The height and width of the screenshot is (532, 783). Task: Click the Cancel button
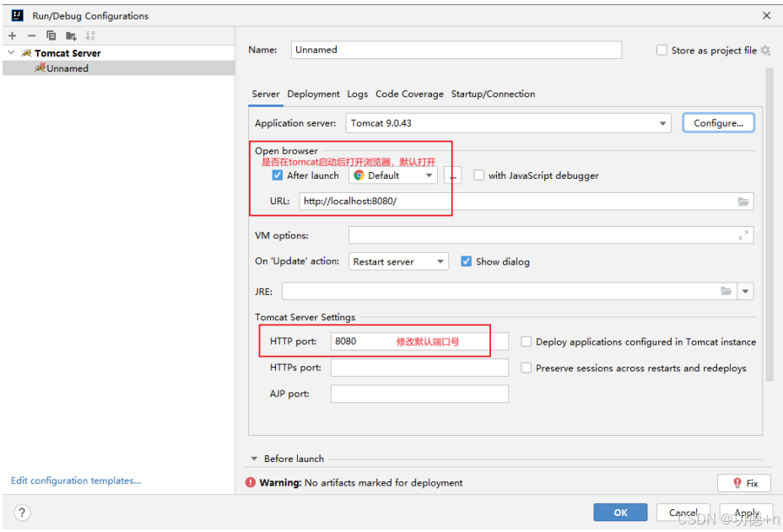pyautogui.click(x=683, y=512)
